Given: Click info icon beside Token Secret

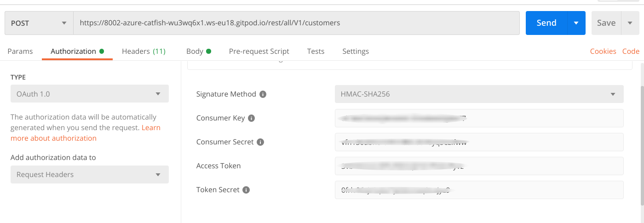Looking at the screenshot, I should coord(247,190).
